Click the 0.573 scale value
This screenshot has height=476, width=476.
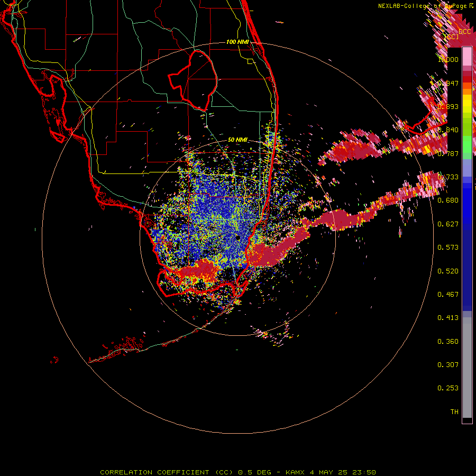point(448,248)
